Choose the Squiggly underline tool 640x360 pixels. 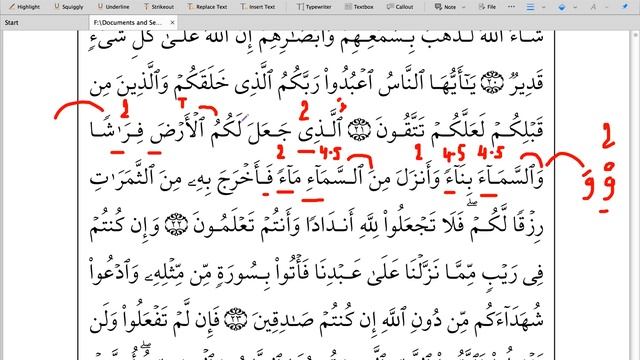click(69, 7)
